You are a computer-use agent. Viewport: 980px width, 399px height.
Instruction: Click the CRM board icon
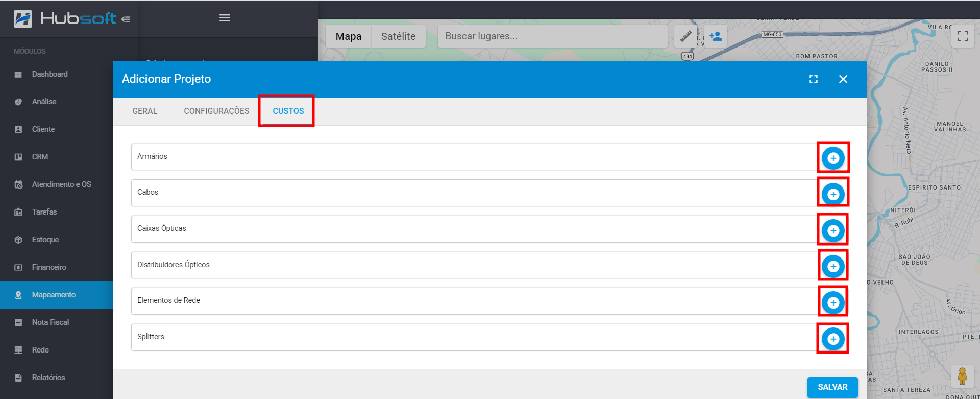click(18, 157)
